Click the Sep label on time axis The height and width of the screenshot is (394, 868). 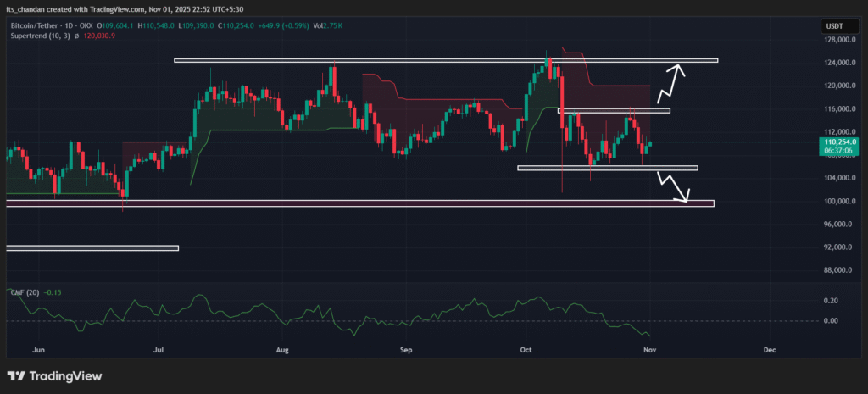pyautogui.click(x=406, y=350)
